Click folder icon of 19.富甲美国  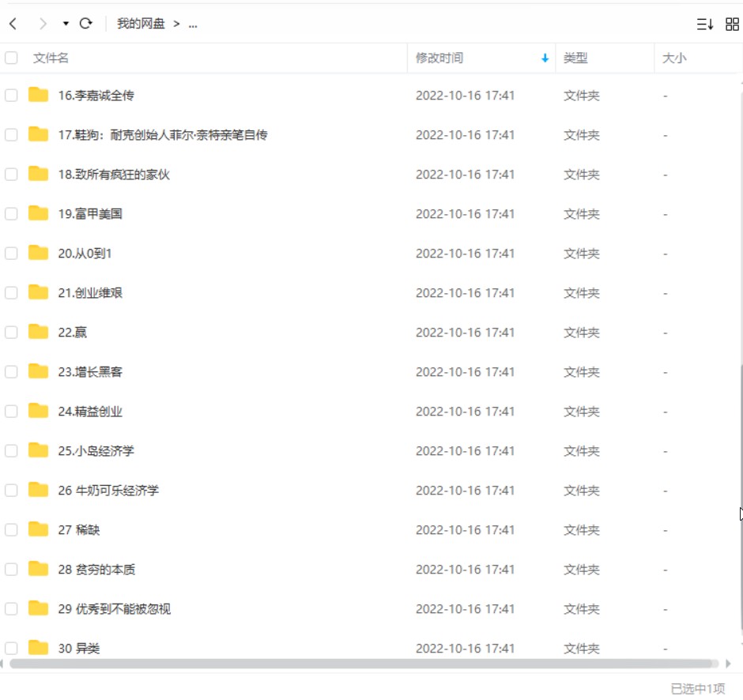pyautogui.click(x=39, y=213)
